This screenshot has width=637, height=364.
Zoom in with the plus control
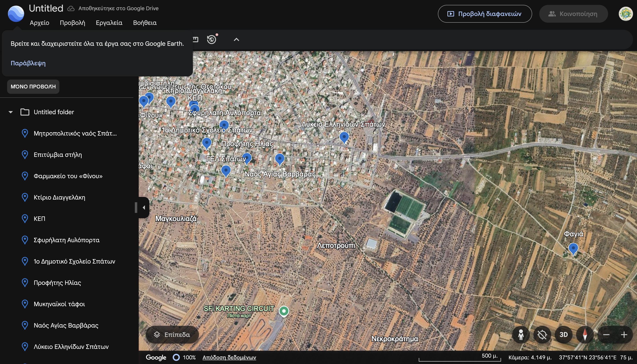[624, 335]
